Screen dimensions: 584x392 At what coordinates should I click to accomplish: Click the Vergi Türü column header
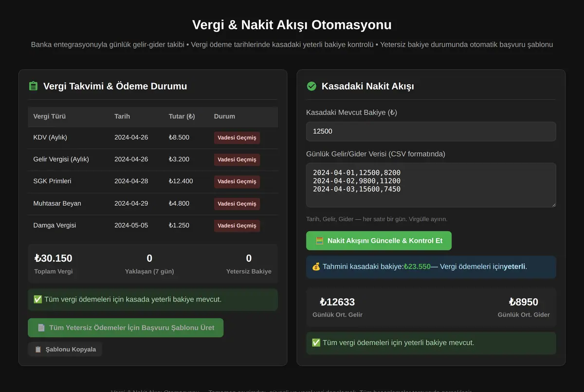(50, 116)
